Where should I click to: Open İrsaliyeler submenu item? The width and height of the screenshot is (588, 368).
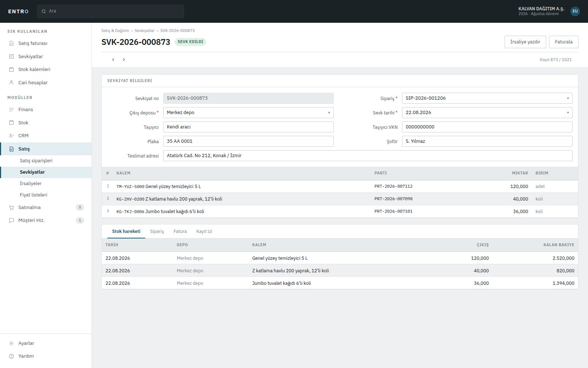[x=46, y=184]
